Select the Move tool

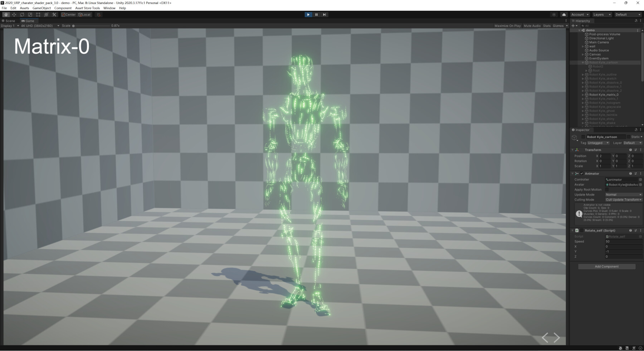coord(14,15)
